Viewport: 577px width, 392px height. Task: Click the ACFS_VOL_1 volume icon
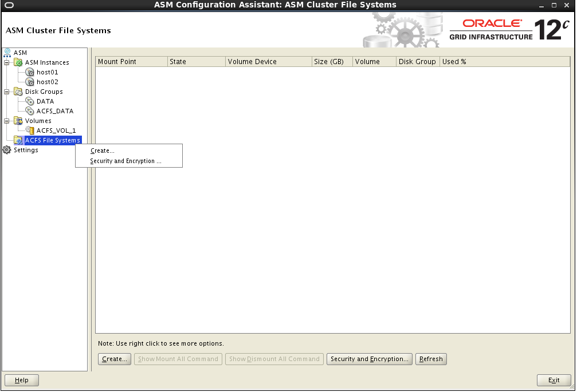(x=30, y=130)
